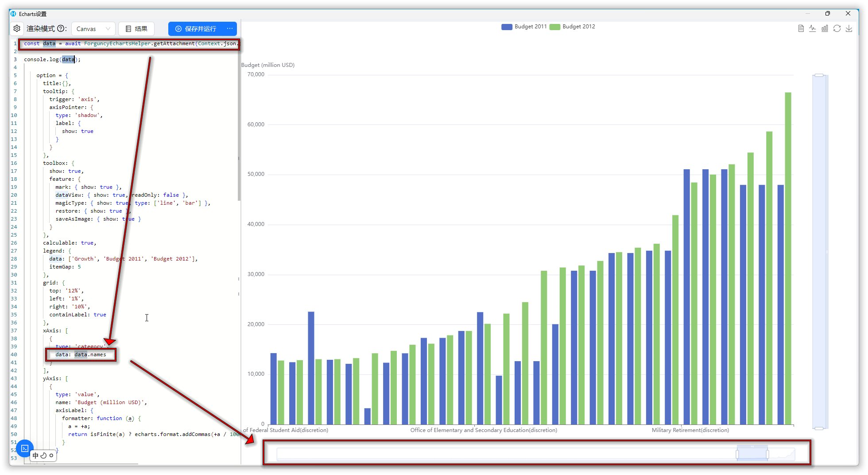This screenshot has width=868, height=475.
Task: Switch chart to bar type icon
Action: point(825,28)
